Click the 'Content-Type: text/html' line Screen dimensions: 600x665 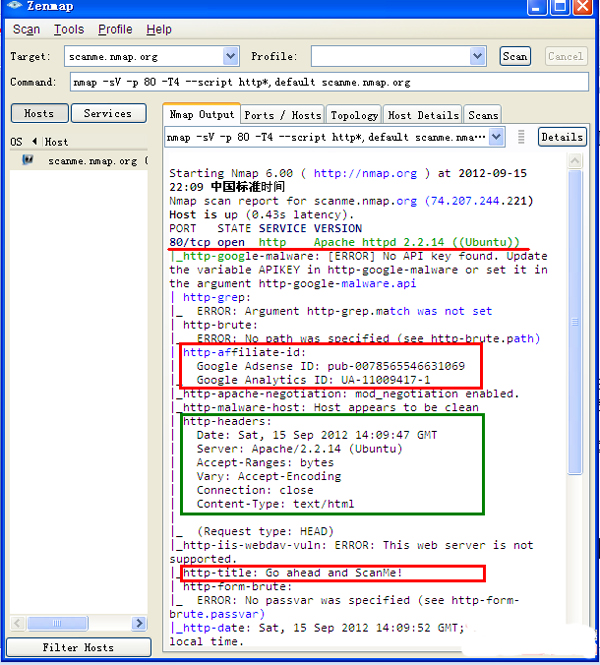tap(275, 504)
